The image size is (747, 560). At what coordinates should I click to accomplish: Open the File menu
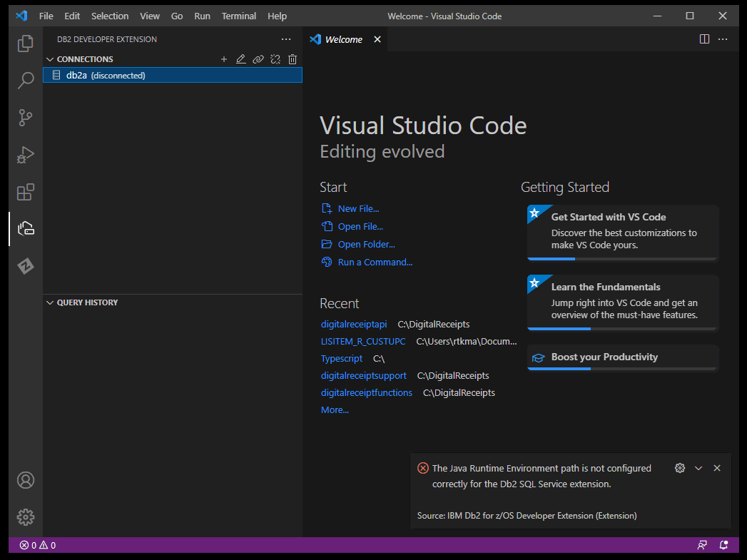(x=46, y=16)
